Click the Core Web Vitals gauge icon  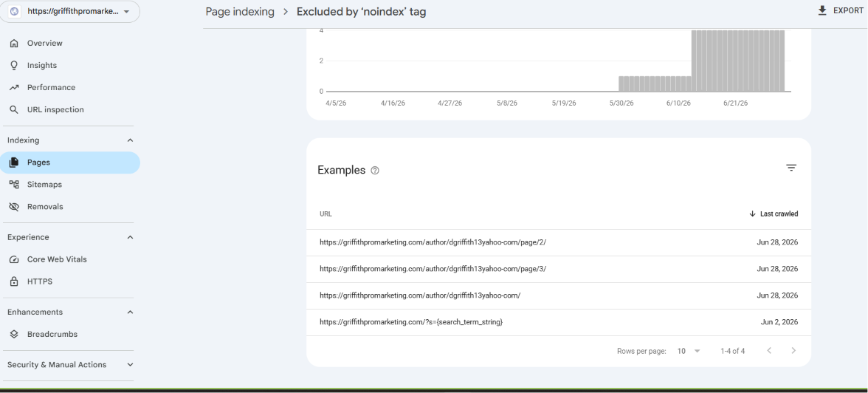point(15,259)
